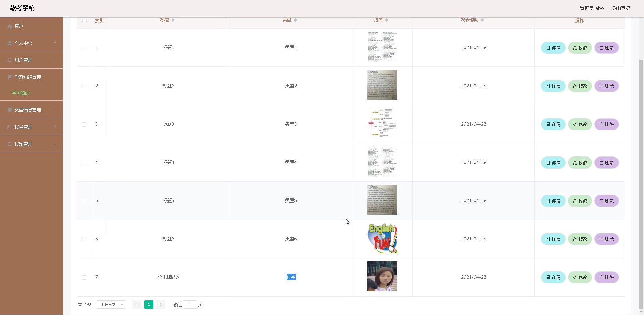644x315 pixels.
Task: Select the flag icon of 学习知识管理
Action: 10,77
